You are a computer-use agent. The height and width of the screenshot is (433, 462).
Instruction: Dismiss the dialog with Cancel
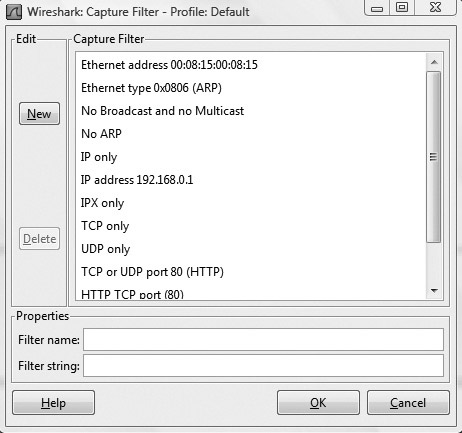click(408, 403)
